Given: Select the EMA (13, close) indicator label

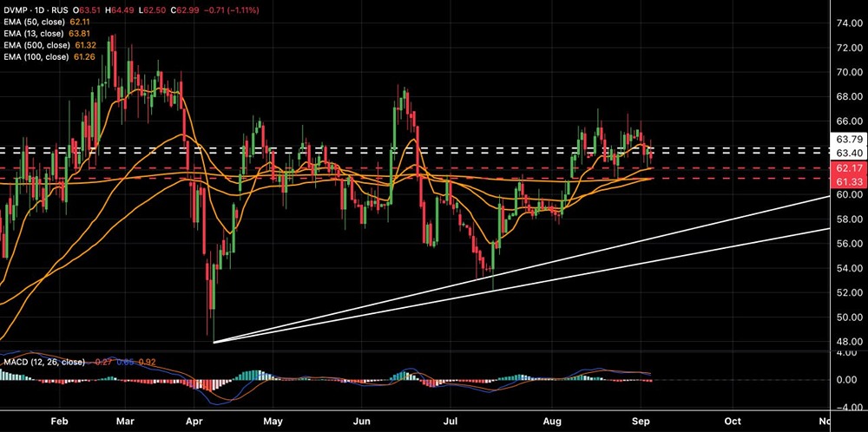Looking at the screenshot, I should pyautogui.click(x=36, y=34).
